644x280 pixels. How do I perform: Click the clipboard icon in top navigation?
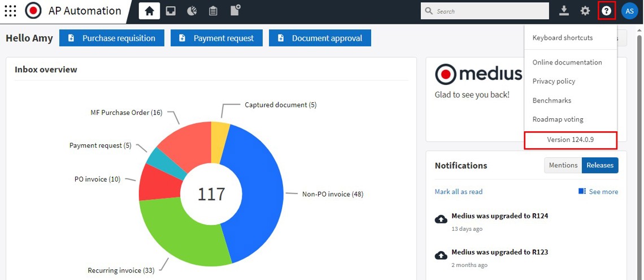pyautogui.click(x=213, y=11)
